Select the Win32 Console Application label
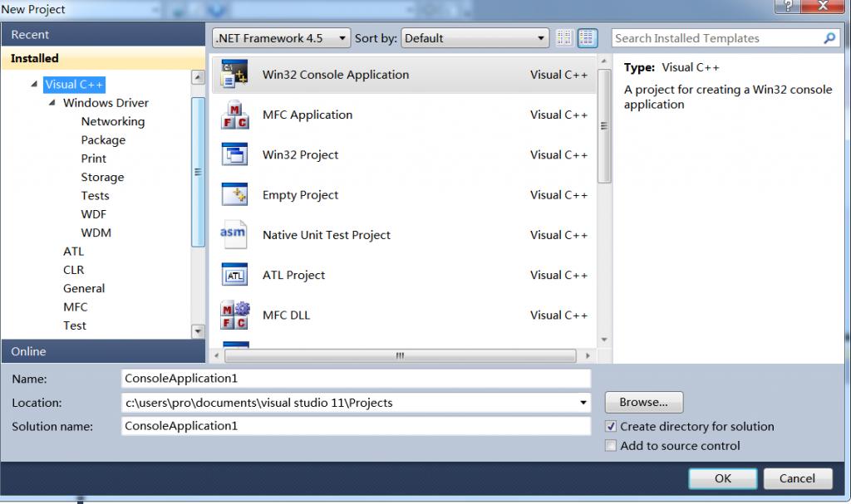This screenshot has width=851, height=504. [x=336, y=75]
